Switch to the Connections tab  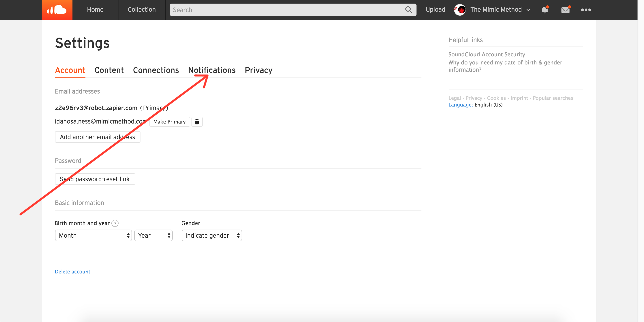pyautogui.click(x=156, y=70)
